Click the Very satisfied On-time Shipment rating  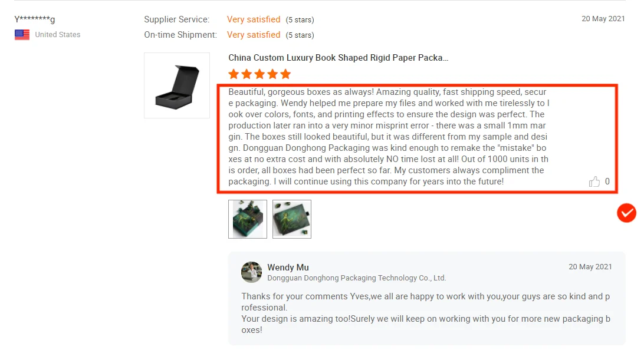tap(254, 35)
